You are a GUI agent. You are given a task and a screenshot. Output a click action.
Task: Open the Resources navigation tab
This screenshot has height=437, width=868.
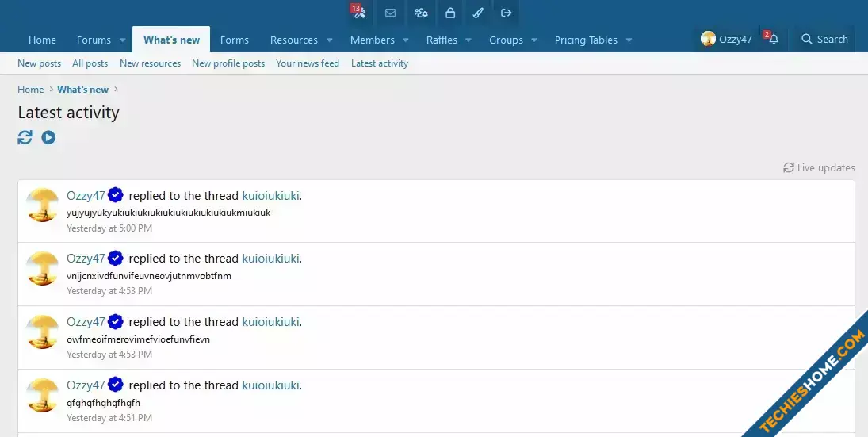(294, 40)
